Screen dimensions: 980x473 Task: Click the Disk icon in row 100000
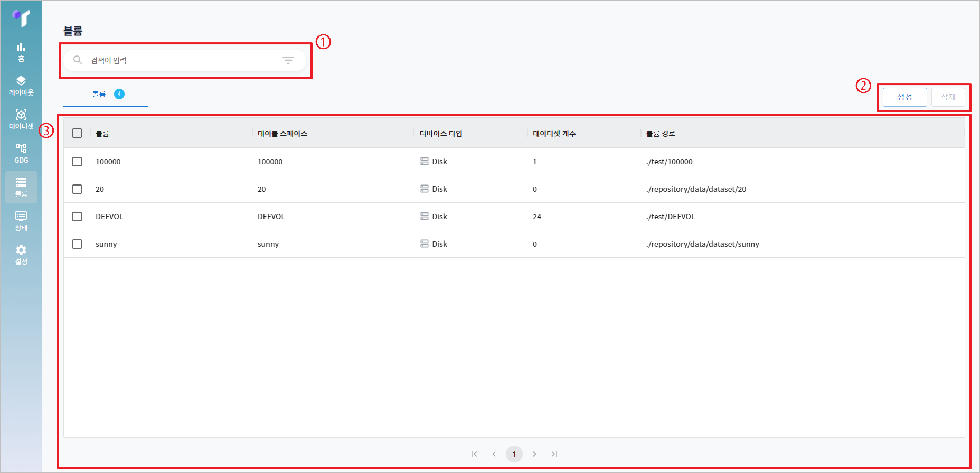[425, 161]
